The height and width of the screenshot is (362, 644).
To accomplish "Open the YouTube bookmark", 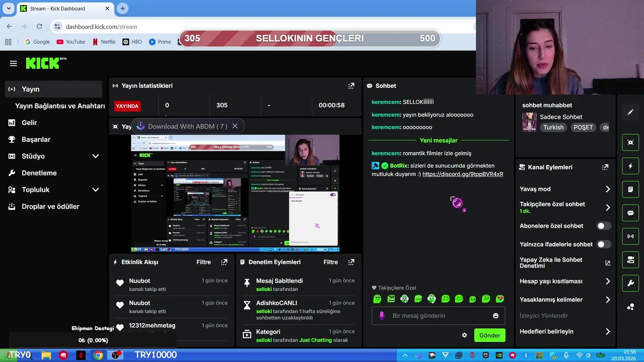I will coord(70,42).
